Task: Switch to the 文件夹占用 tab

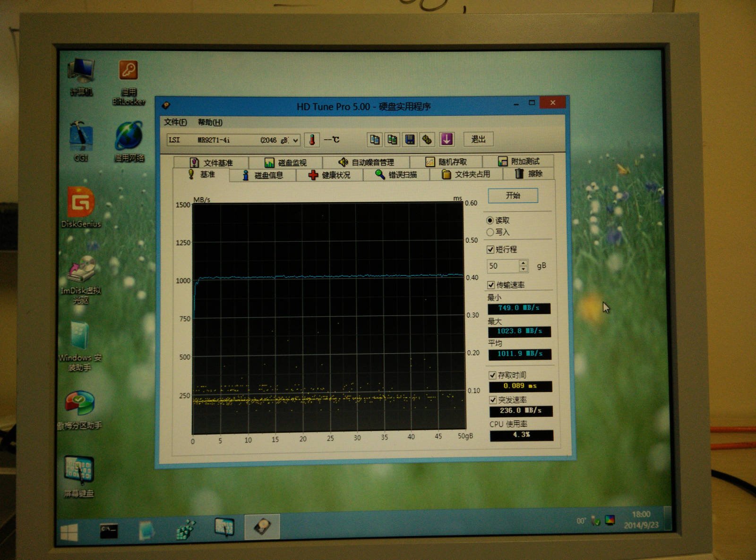Action: (465, 174)
